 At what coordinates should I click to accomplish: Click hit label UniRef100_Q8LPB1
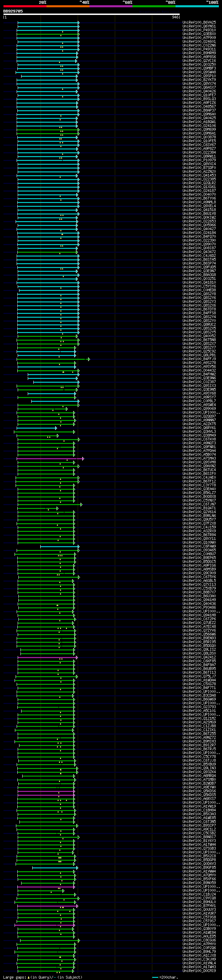pos(199,355)
